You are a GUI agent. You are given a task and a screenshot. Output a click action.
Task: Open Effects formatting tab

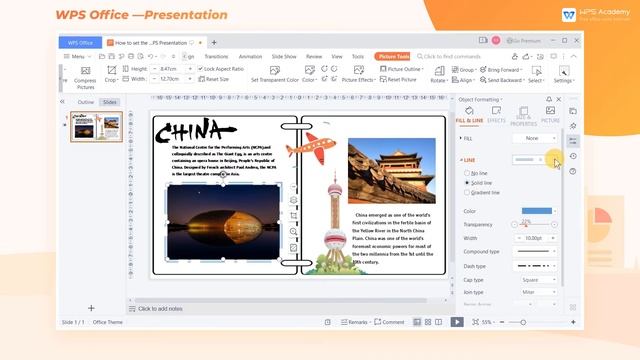click(496, 115)
